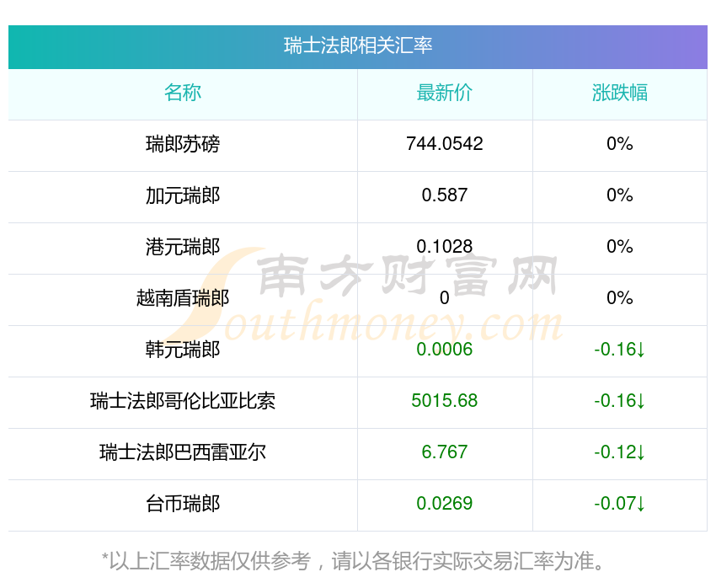
Task: Select the 越南盾瑞郎 row name
Action: click(183, 298)
